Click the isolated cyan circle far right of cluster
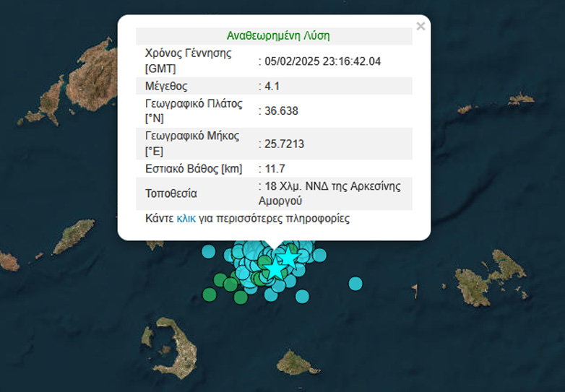Screen dimensions: 565x392 click(x=355, y=284)
